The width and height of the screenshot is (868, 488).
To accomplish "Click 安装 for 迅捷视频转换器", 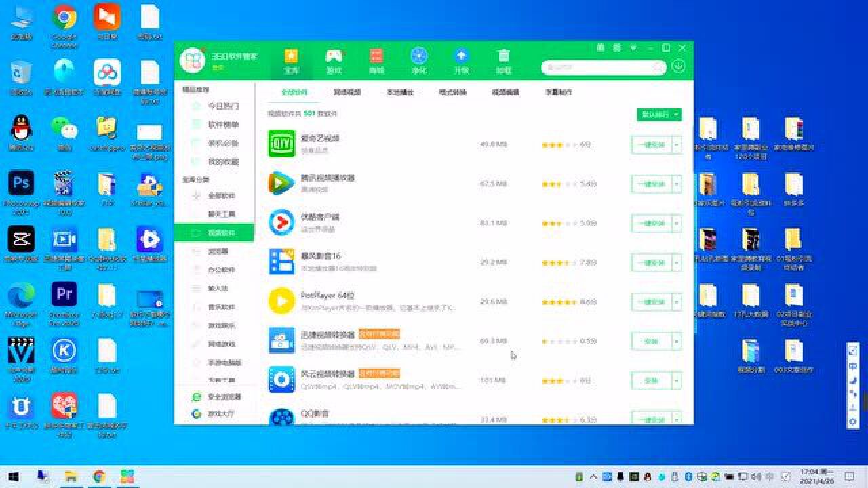I will coord(651,342).
